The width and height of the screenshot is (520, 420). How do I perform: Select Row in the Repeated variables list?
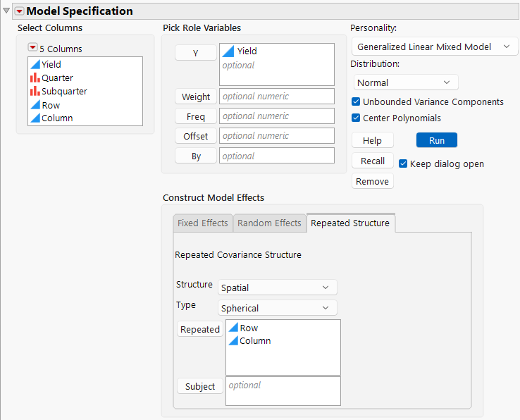pos(249,328)
